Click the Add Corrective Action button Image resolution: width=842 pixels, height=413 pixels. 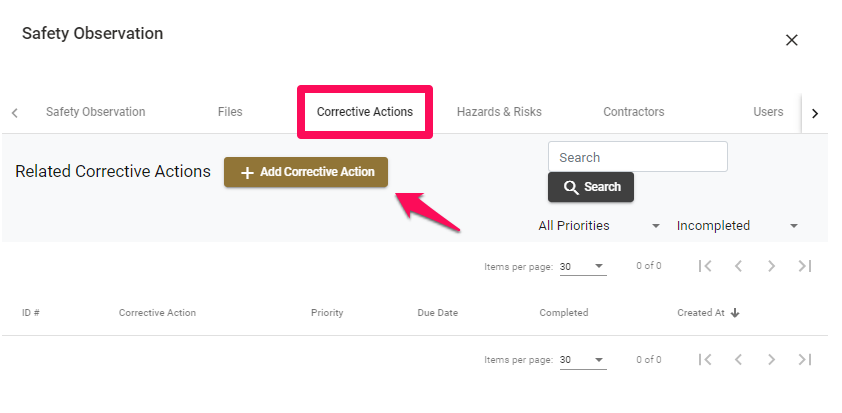pos(306,172)
